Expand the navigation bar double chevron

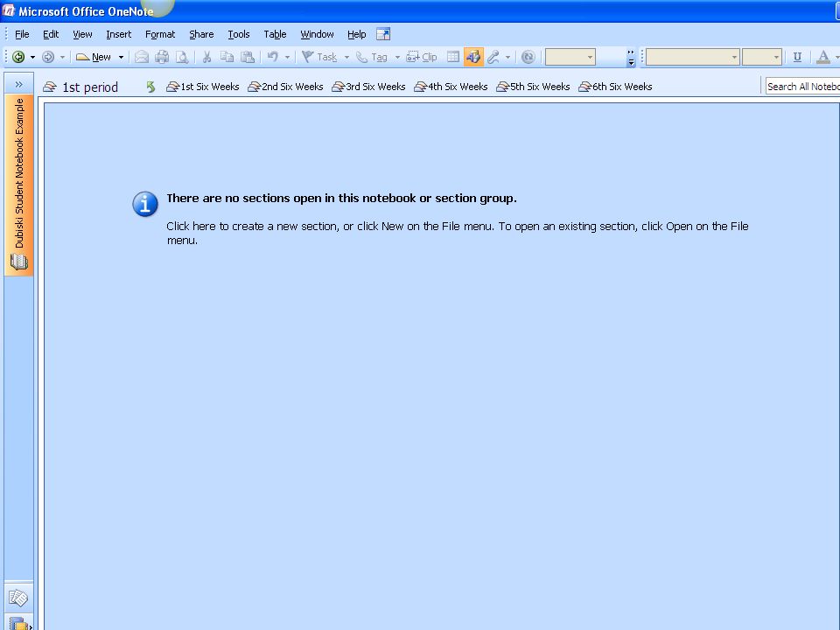point(19,84)
